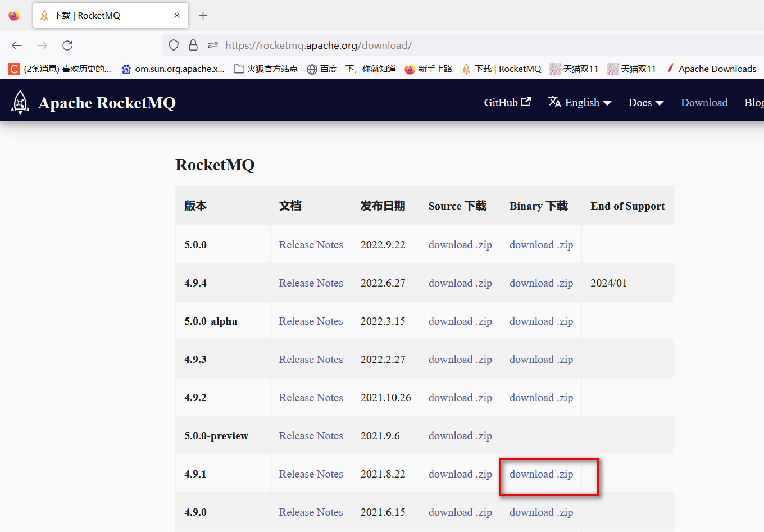Open the Download navigation item
This screenshot has width=764, height=532.
704,103
